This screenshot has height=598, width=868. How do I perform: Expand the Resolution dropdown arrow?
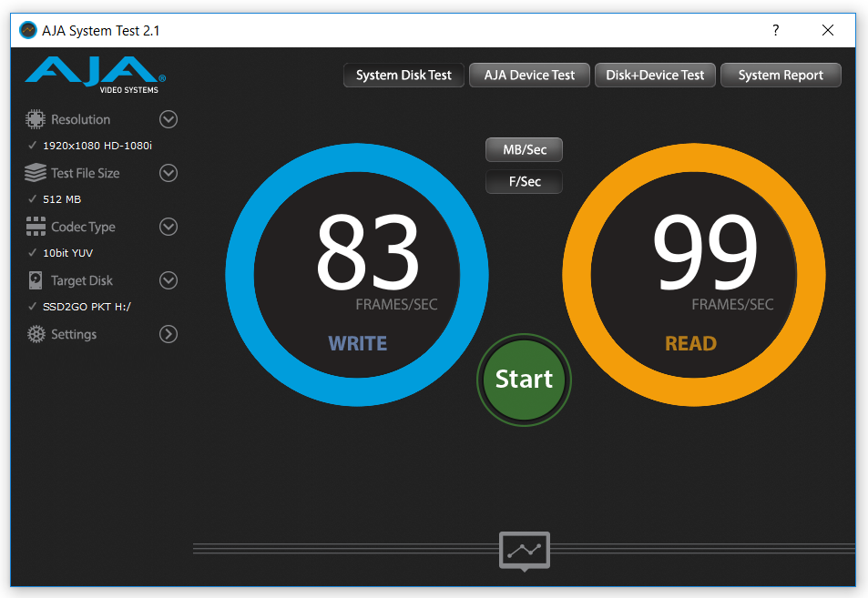pyautogui.click(x=168, y=119)
